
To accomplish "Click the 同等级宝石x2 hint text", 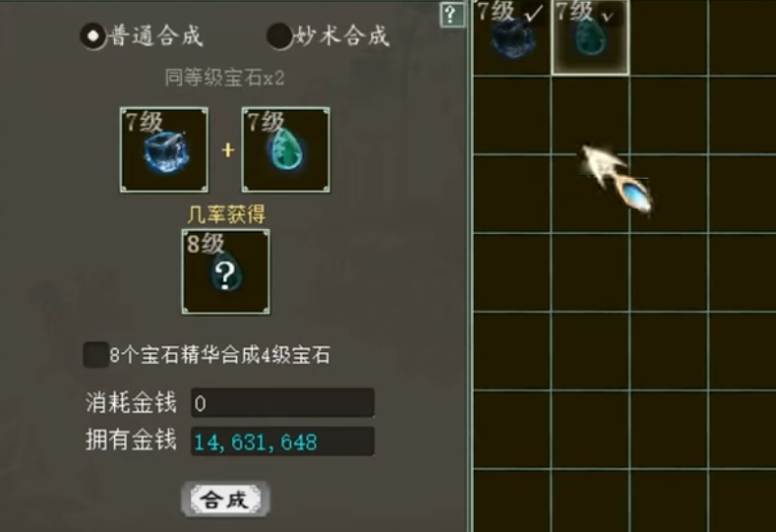I will pyautogui.click(x=224, y=78).
